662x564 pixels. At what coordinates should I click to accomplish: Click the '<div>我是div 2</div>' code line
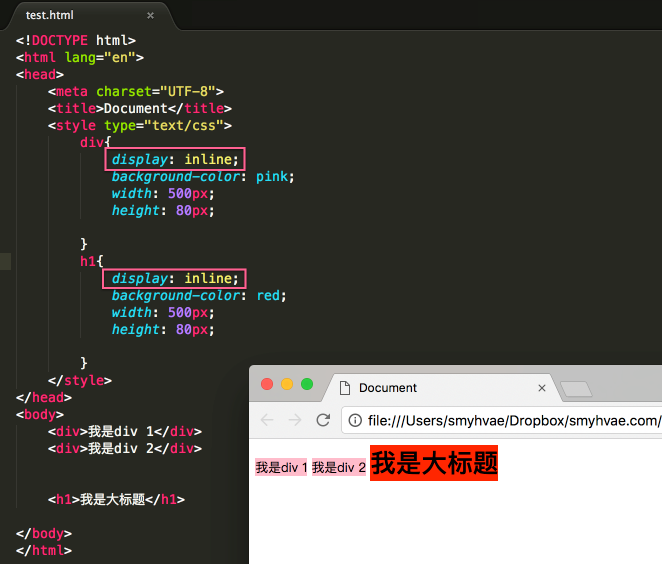[125, 448]
